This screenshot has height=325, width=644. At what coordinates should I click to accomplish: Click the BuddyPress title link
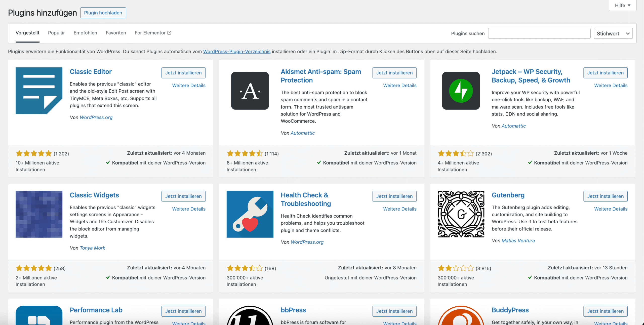click(x=510, y=310)
